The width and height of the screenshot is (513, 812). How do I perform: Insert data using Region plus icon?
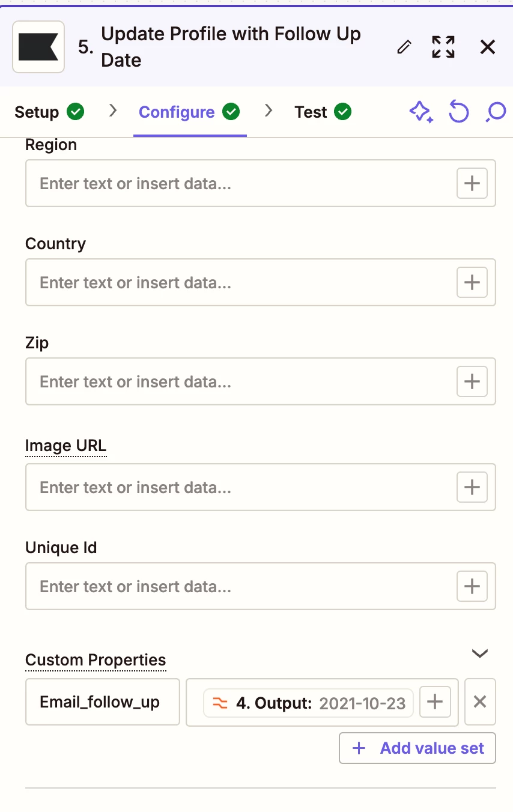[x=472, y=183]
